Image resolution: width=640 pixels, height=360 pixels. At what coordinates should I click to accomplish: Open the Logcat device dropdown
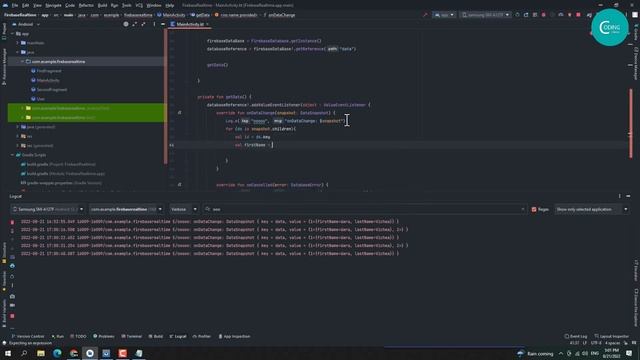coord(48,209)
